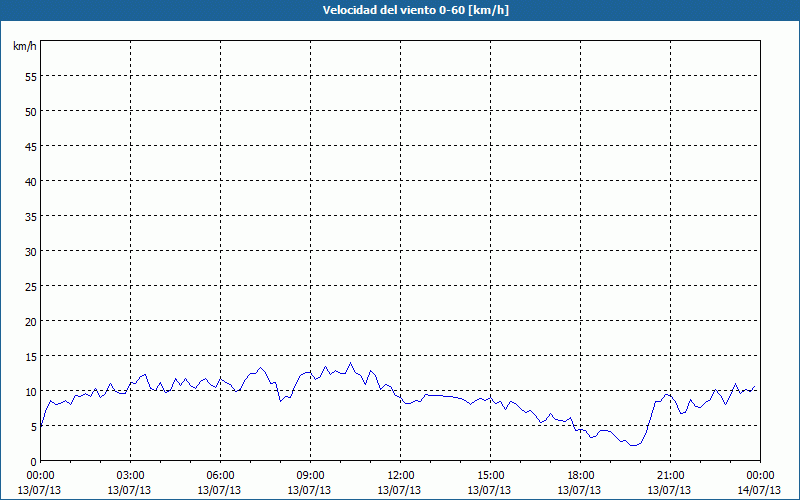Click the chart title 'Velocidad del viento 0-60 [km/h]'
The height and width of the screenshot is (500, 800).
[x=416, y=10]
